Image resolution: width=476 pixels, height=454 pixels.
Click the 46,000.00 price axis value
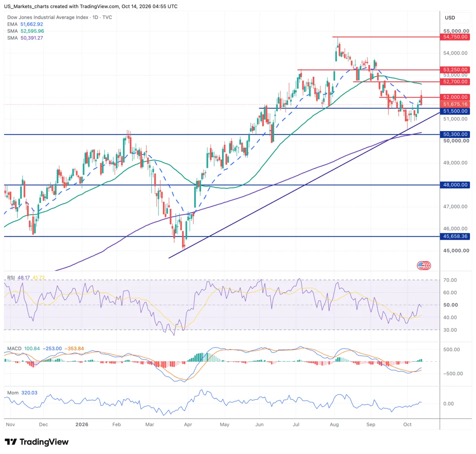coord(455,228)
